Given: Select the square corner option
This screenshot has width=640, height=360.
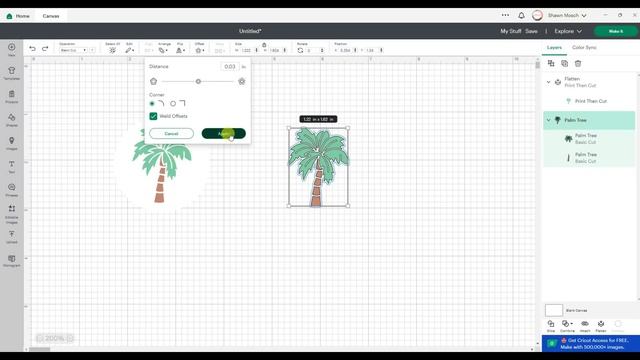Looking at the screenshot, I should 173,104.
